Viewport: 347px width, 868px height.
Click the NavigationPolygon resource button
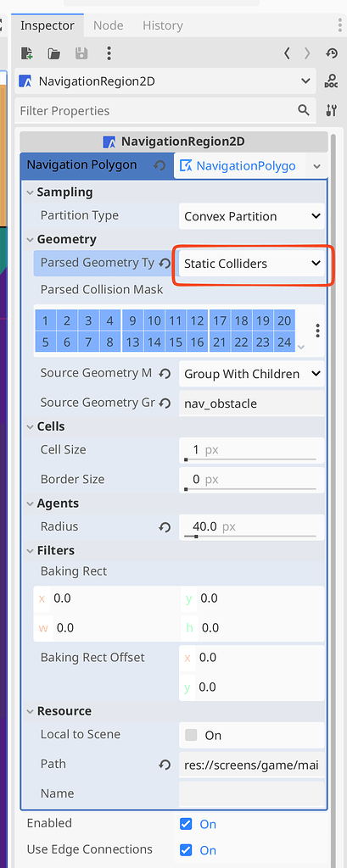point(241,166)
